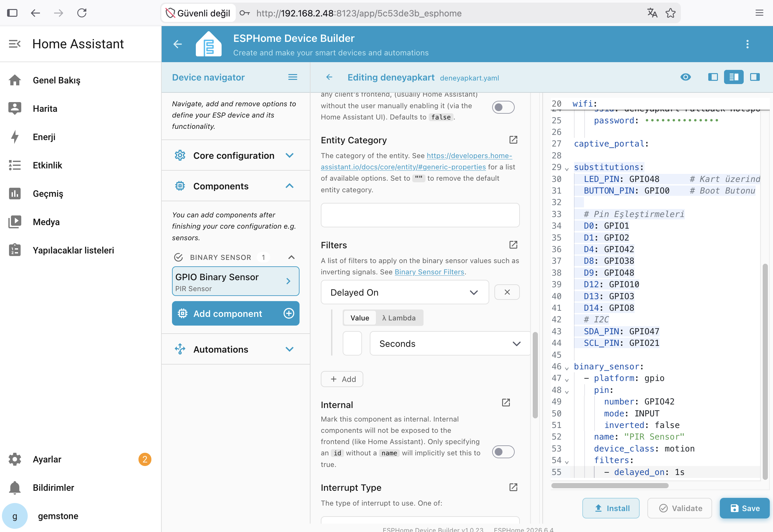Screen dimensions: 773x532
Task: Click the browser back button
Action: click(35, 13)
